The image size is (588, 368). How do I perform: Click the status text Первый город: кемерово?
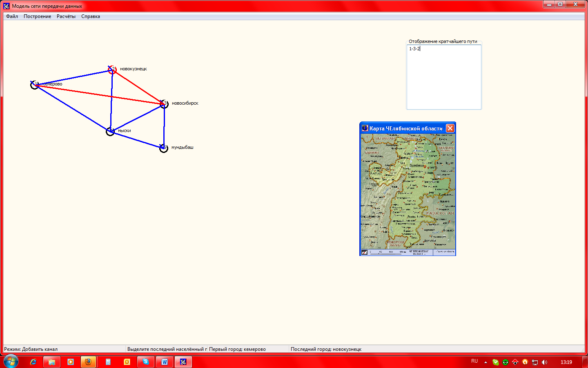click(237, 349)
